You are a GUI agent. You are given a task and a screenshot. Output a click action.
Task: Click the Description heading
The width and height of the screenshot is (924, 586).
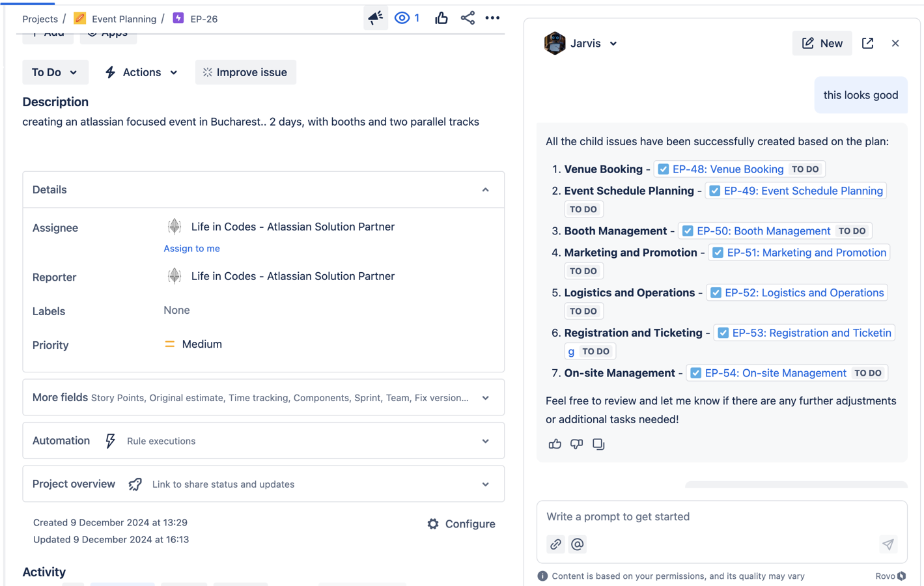point(55,102)
